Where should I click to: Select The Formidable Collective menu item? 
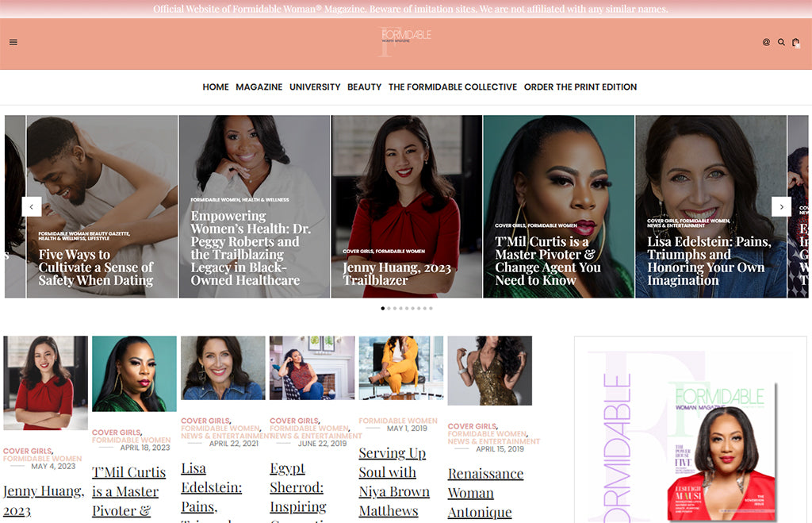pos(452,87)
